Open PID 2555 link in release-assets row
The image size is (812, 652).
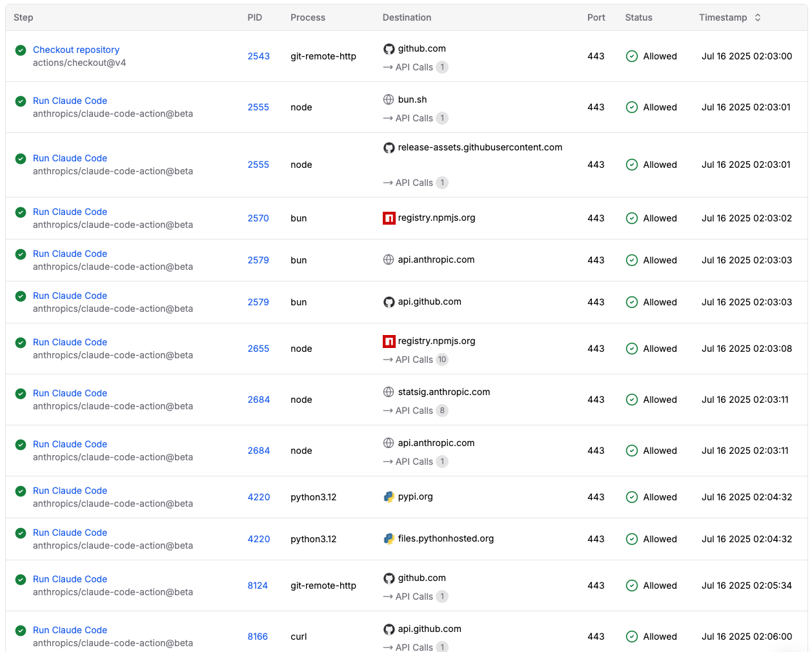[258, 165]
